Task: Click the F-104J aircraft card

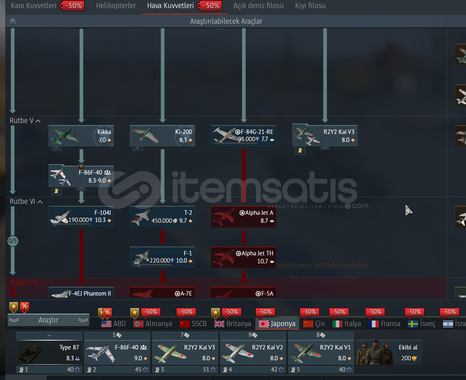Action: click(81, 217)
